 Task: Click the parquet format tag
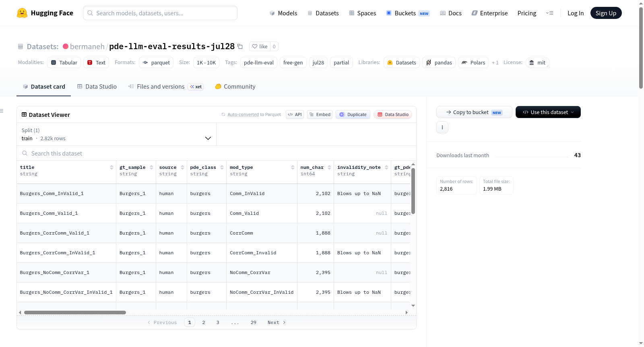click(156, 62)
